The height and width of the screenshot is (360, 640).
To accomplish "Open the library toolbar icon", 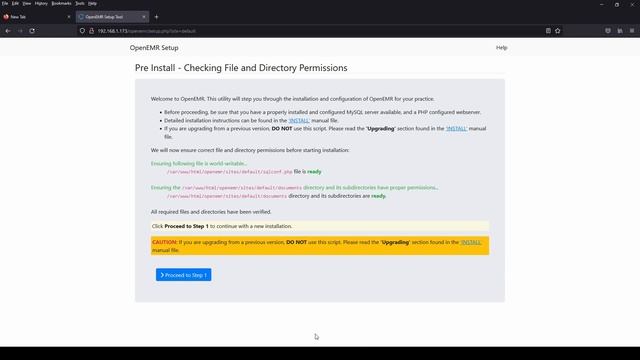I will pyautogui.click(x=620, y=31).
